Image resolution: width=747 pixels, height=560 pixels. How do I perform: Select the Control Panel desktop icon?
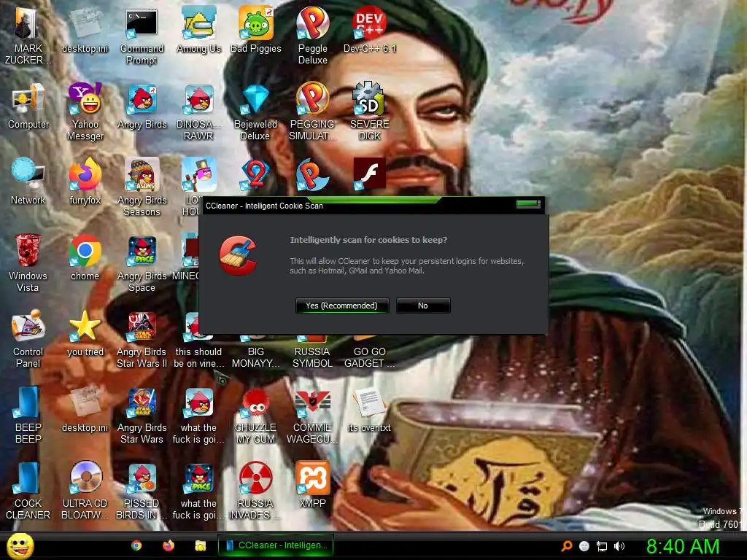coord(28,340)
